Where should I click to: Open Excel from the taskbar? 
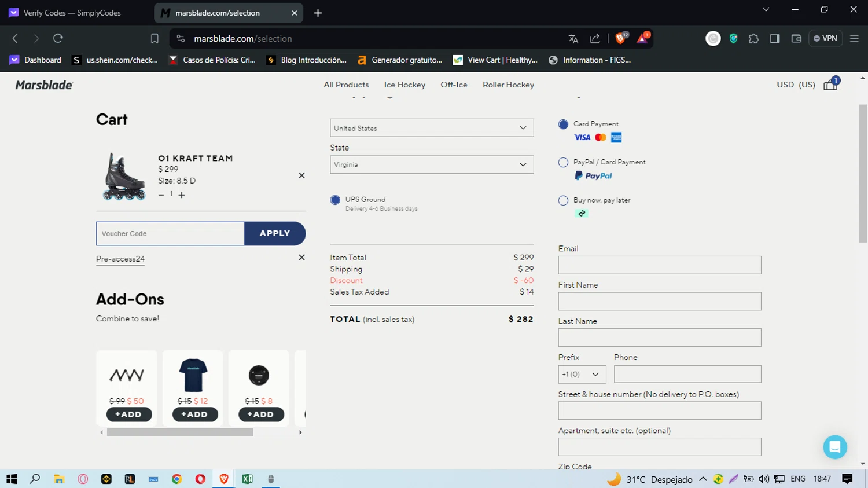pyautogui.click(x=247, y=479)
